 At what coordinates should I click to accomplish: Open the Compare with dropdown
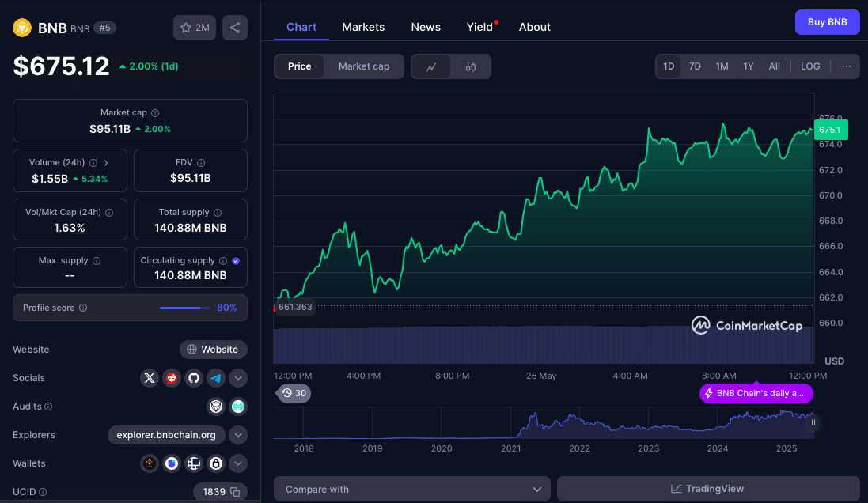click(x=411, y=489)
